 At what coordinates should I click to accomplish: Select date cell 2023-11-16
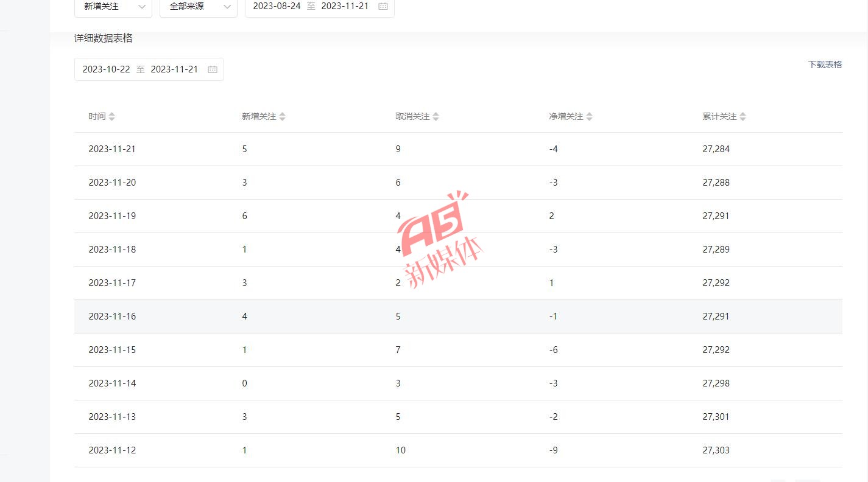(112, 316)
